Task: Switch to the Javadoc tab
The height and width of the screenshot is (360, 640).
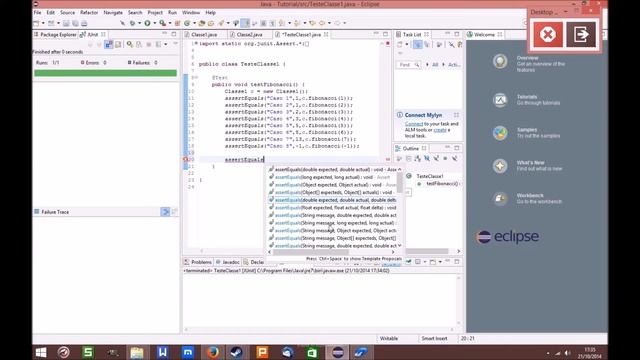Action: click(228, 262)
